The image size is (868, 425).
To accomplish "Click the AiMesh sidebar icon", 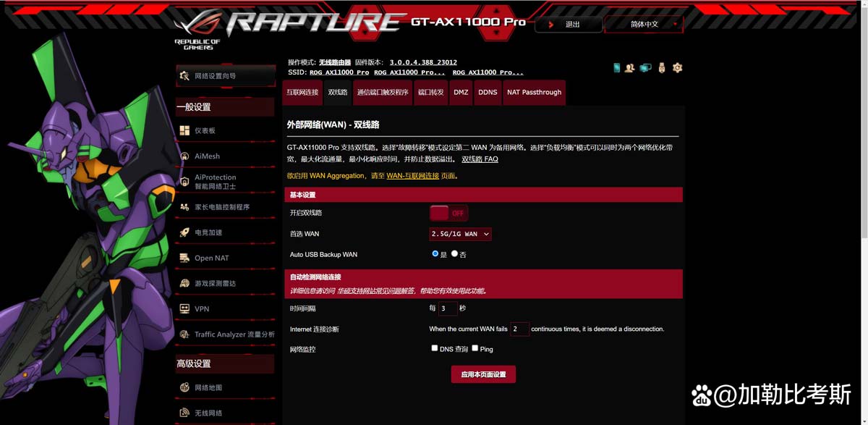I will pos(184,156).
